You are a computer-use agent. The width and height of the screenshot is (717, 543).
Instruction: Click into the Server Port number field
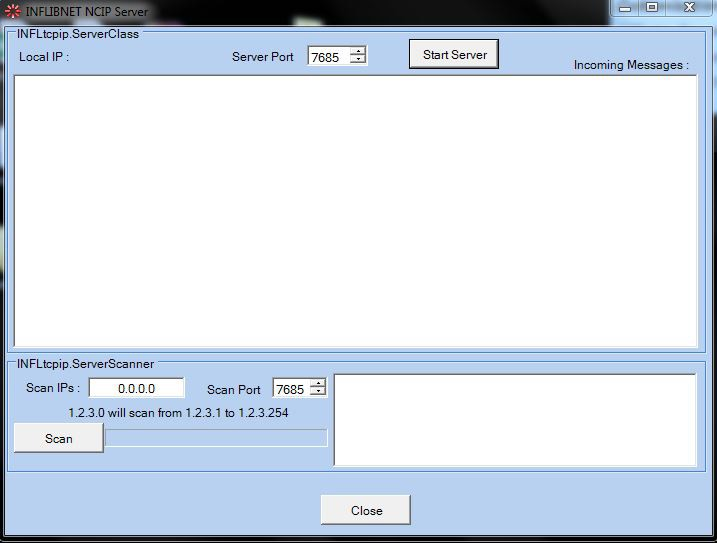click(327, 57)
